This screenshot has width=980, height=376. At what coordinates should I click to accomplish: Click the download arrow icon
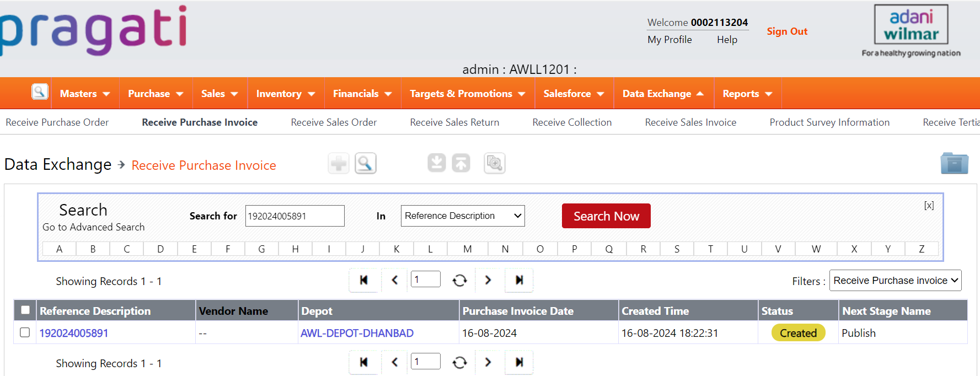coord(437,163)
